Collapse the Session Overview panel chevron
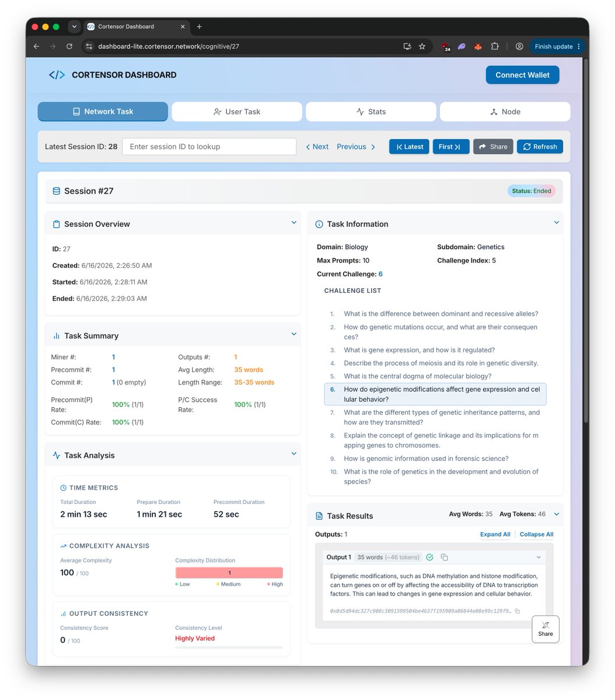The width and height of the screenshot is (615, 700). pyautogui.click(x=294, y=222)
